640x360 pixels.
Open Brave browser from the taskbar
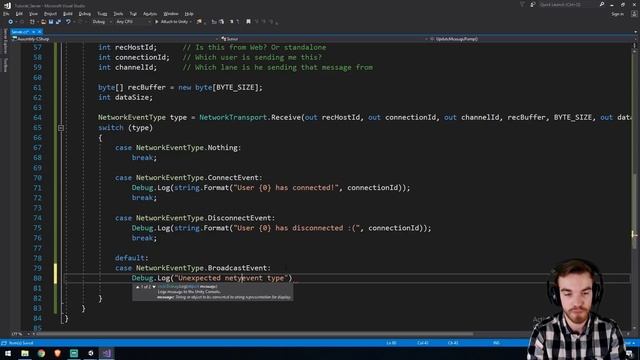58,353
